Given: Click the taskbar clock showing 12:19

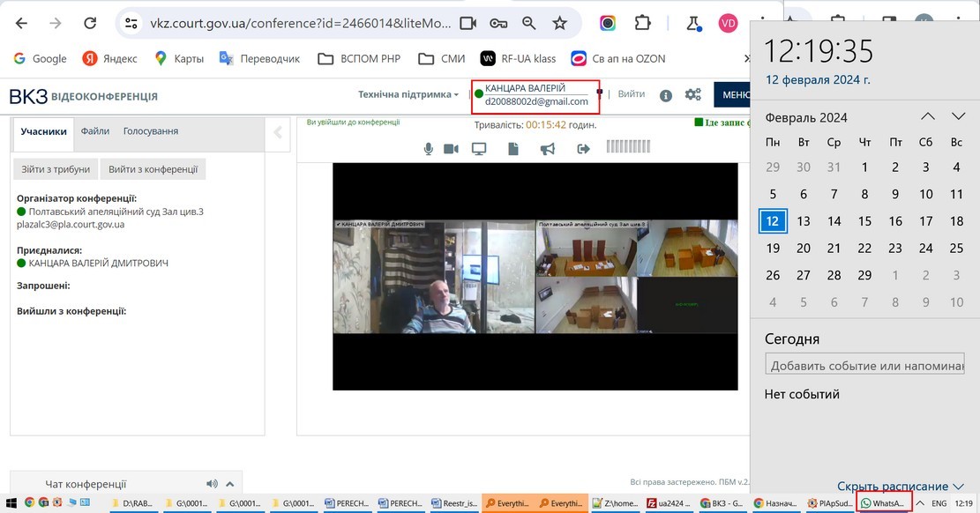Looking at the screenshot, I should coord(964,503).
